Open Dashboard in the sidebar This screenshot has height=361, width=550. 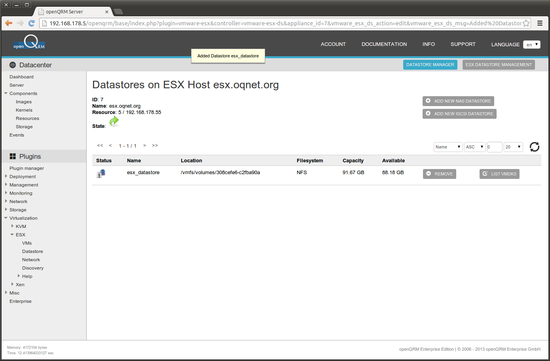coord(21,77)
